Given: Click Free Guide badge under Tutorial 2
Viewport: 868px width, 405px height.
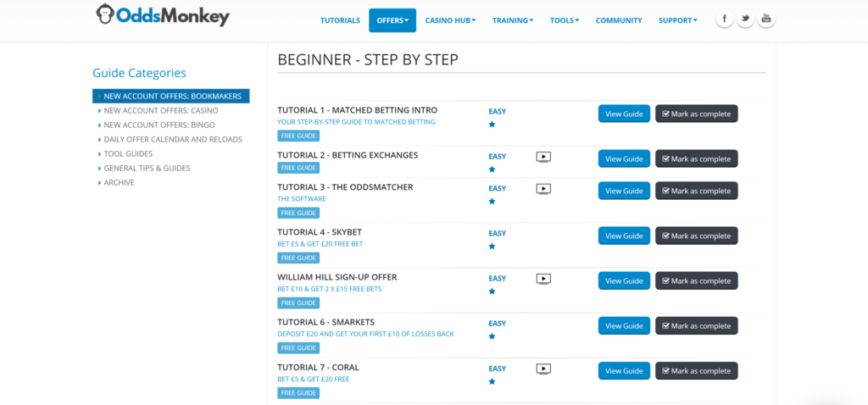Looking at the screenshot, I should 298,169.
